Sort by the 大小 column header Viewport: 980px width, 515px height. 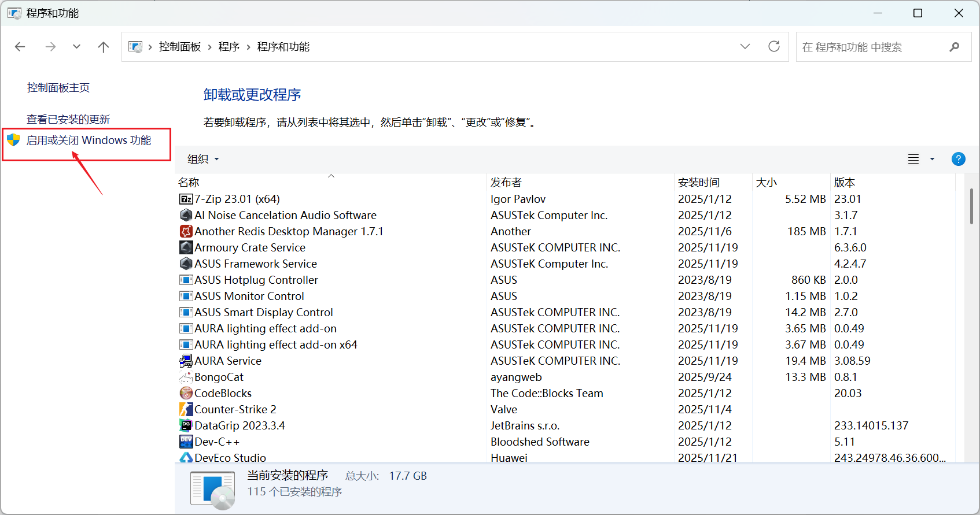coord(791,182)
